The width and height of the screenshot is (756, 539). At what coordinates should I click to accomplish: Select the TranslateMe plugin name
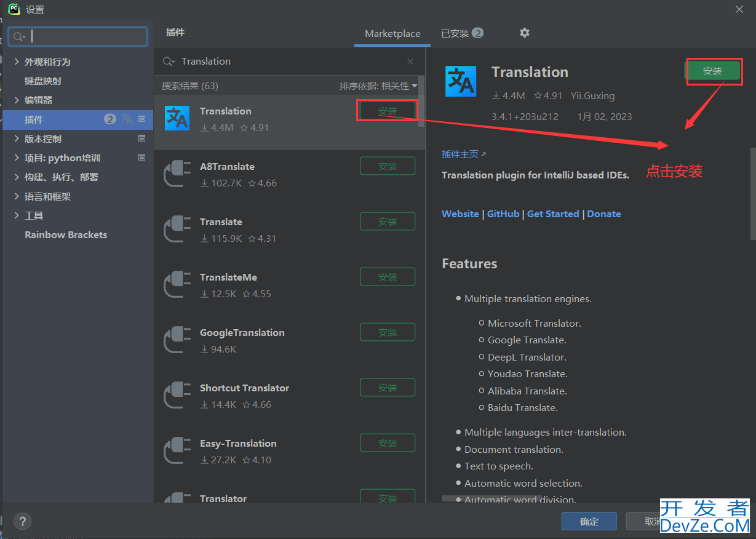click(228, 277)
